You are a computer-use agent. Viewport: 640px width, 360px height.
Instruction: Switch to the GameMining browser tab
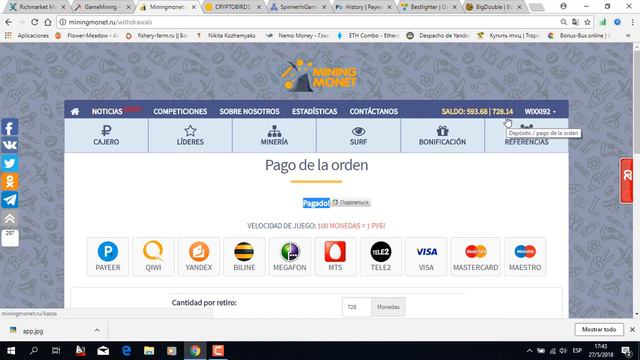(x=102, y=7)
